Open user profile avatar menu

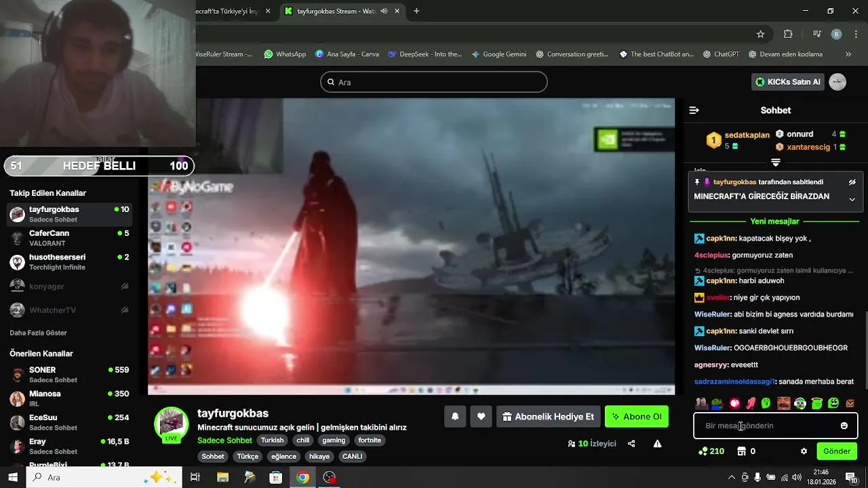[837, 82]
